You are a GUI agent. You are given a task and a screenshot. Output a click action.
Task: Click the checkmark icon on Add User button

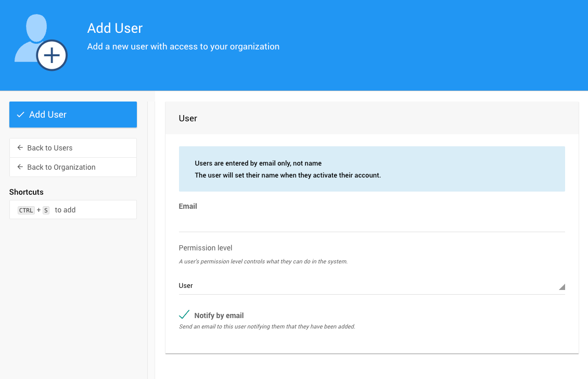click(21, 115)
